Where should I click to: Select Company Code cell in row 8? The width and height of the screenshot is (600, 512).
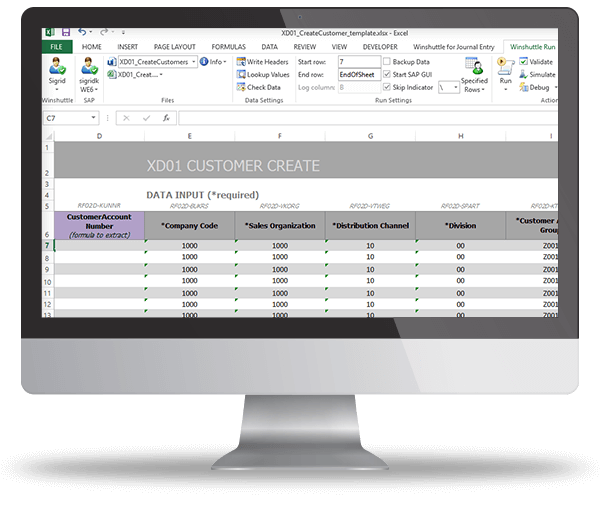click(189, 257)
